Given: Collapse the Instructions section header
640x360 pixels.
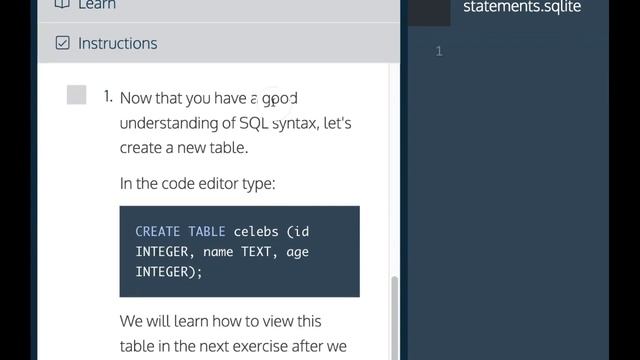Looking at the screenshot, I should pos(218,43).
